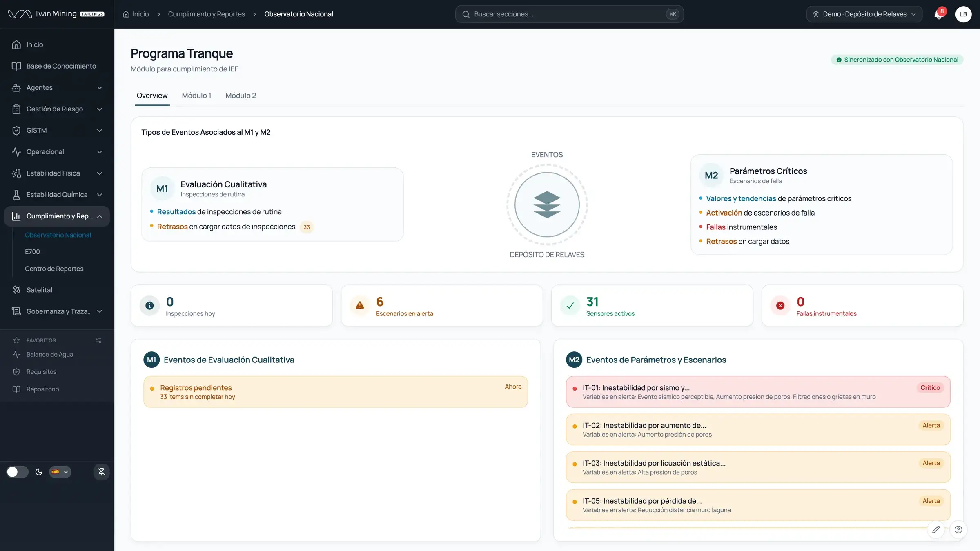Click the info icon on Inspecciones hoy card
980x551 pixels.
click(x=149, y=305)
